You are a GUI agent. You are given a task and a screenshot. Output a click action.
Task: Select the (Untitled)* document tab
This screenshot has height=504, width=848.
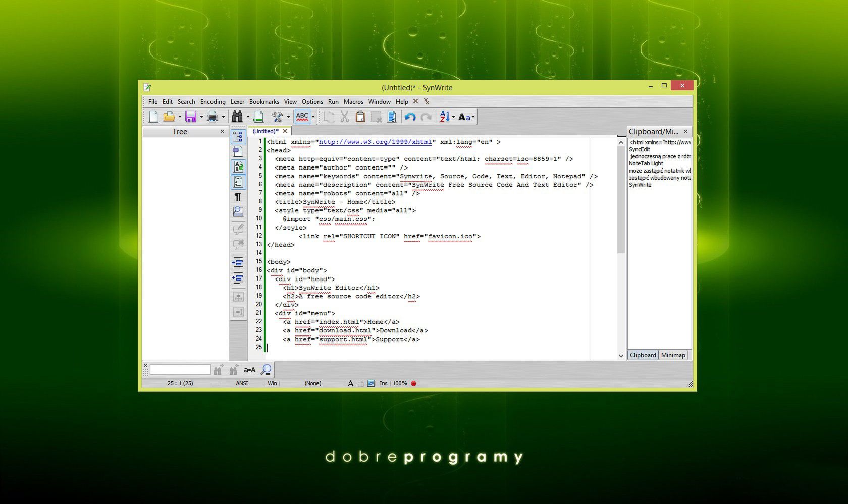[x=266, y=131]
